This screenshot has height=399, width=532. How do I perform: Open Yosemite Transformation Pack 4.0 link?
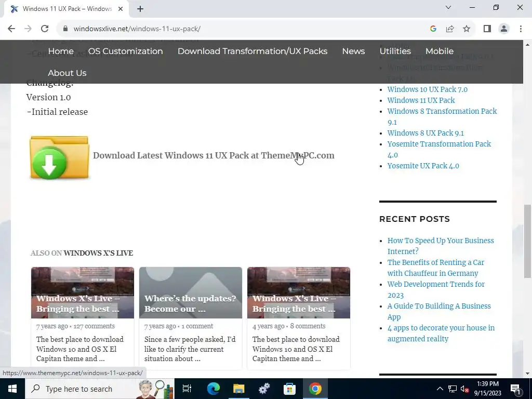[x=439, y=149]
